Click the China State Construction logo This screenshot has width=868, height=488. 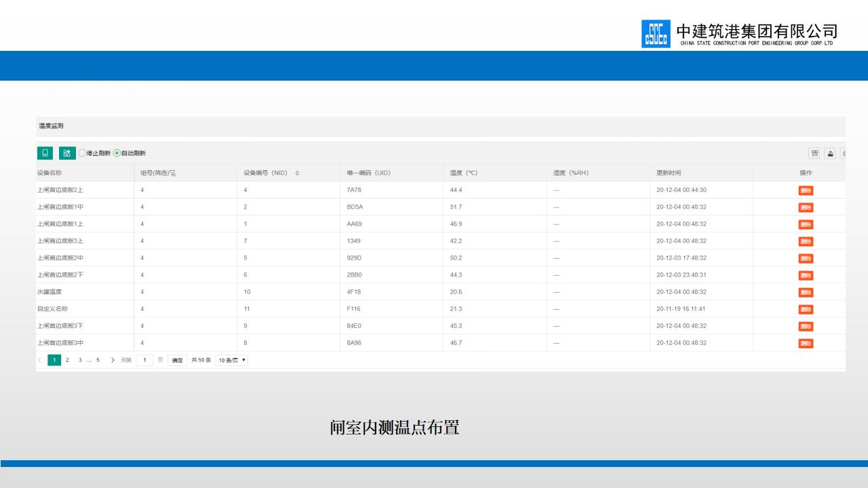655,34
